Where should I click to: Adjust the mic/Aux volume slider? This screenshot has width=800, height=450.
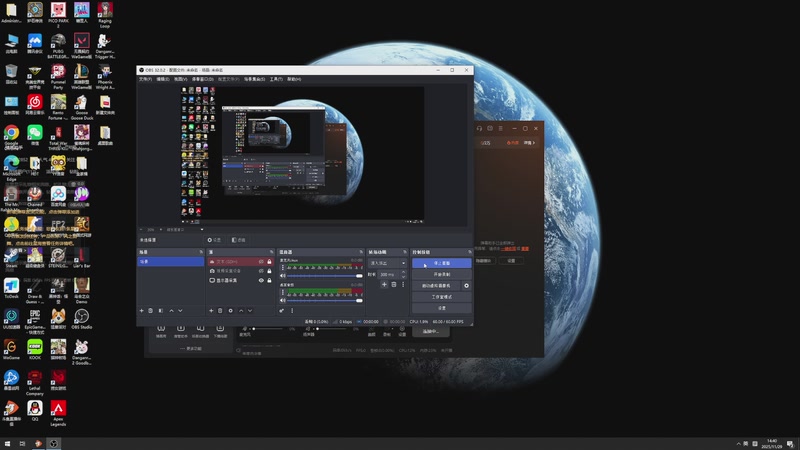[325, 276]
